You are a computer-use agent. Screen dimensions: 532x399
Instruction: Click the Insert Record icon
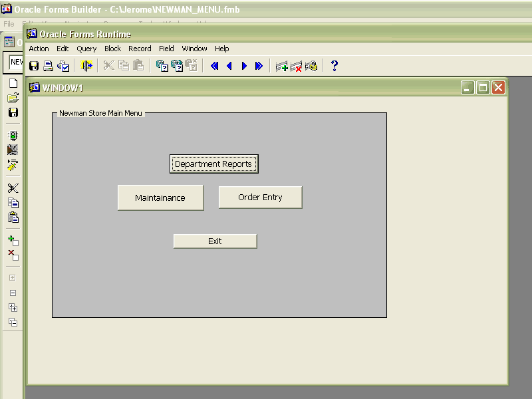[x=281, y=66]
